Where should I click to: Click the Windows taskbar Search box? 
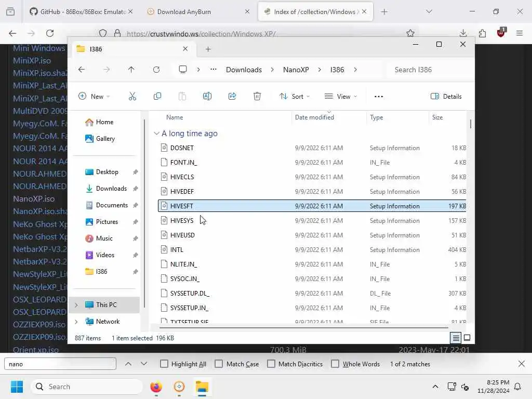click(87, 387)
